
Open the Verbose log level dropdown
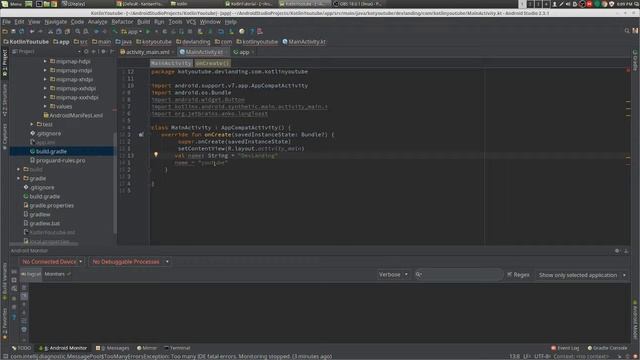393,275
